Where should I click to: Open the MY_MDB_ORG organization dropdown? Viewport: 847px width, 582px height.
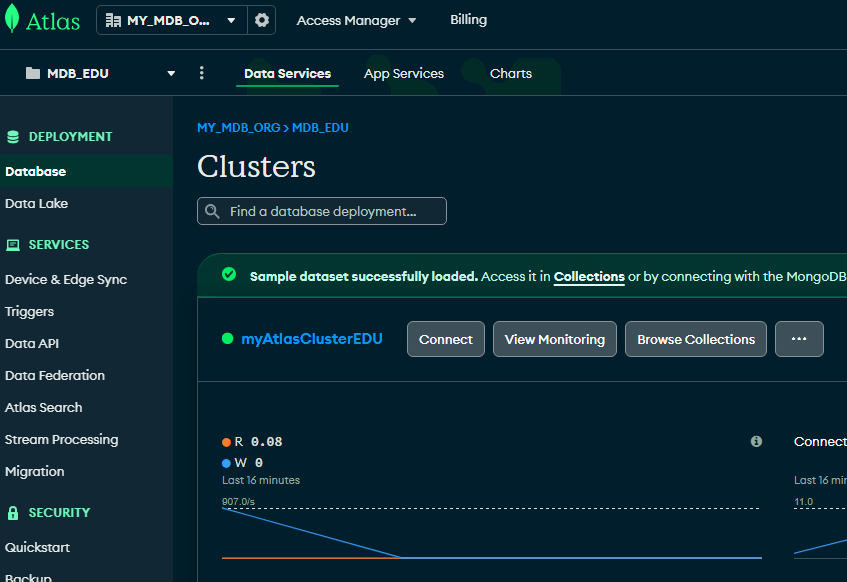pyautogui.click(x=174, y=20)
